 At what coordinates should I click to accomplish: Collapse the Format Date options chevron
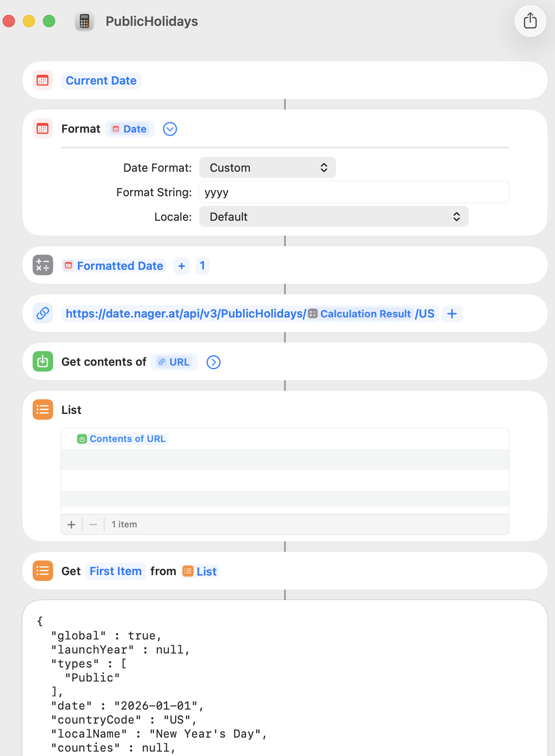170,129
